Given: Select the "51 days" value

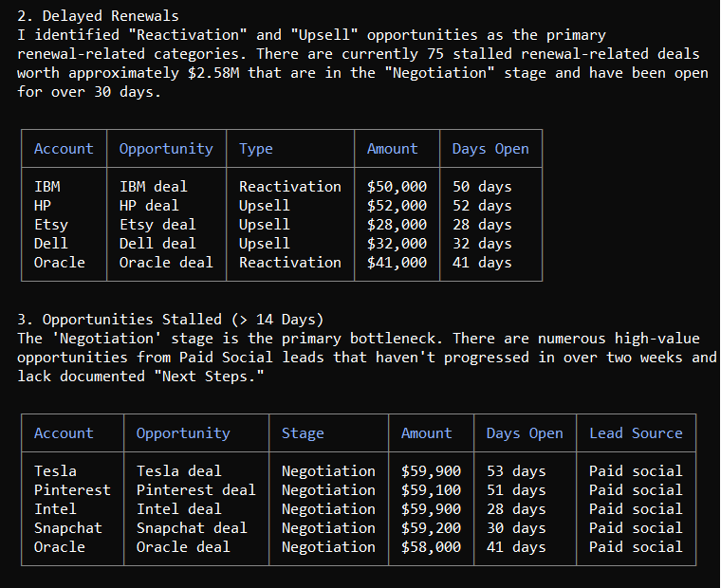Looking at the screenshot, I should tap(516, 490).
